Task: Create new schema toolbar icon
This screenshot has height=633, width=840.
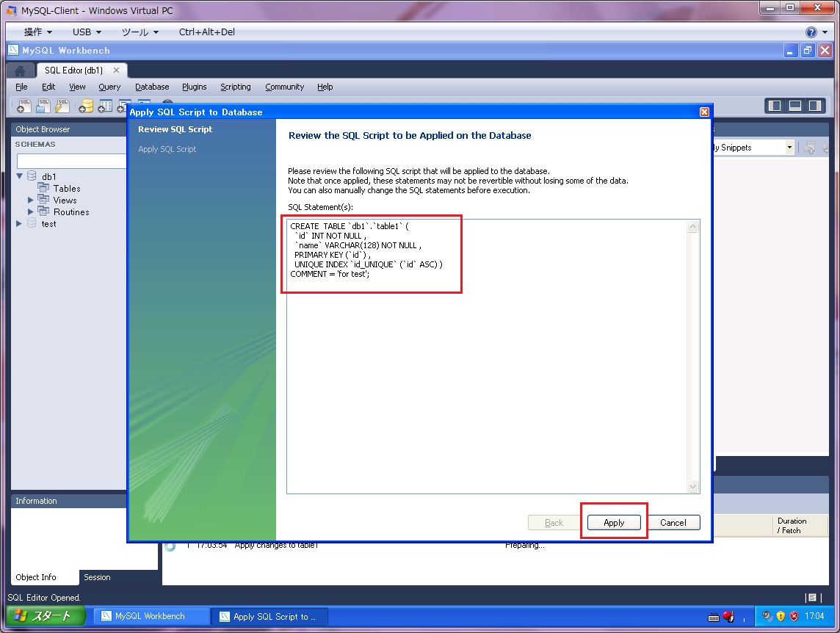Action: click(x=86, y=106)
